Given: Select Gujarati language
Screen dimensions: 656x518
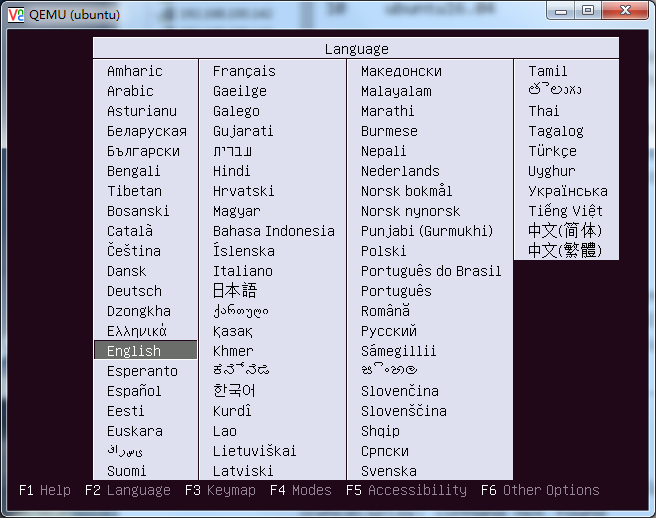Looking at the screenshot, I should click(243, 131).
